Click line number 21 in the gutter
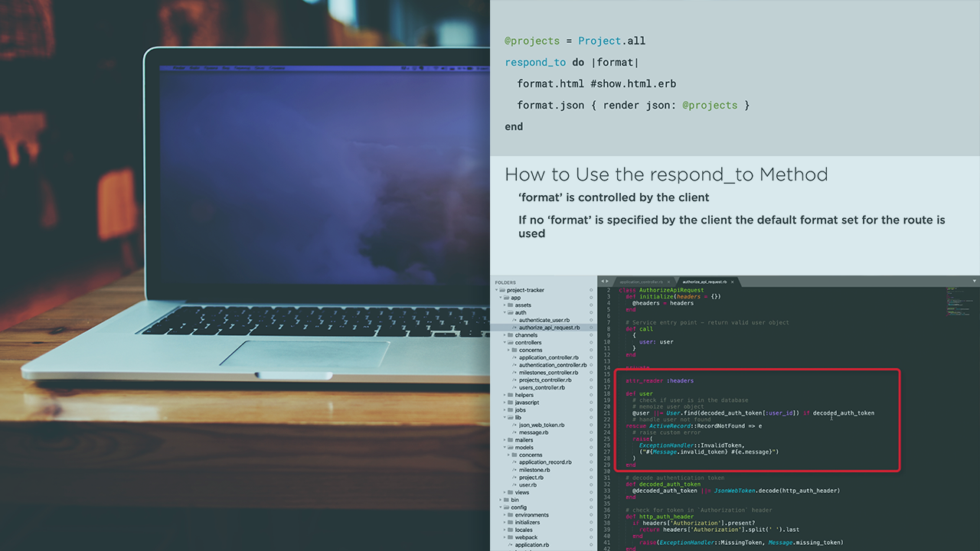980x551 pixels. click(607, 413)
